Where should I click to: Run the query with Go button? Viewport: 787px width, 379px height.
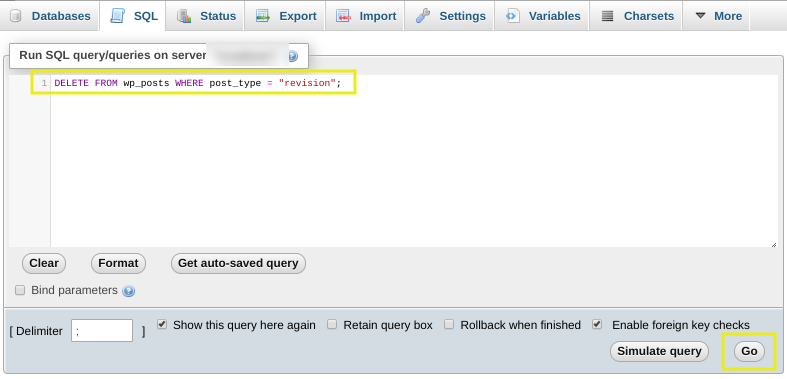pyautogui.click(x=749, y=351)
